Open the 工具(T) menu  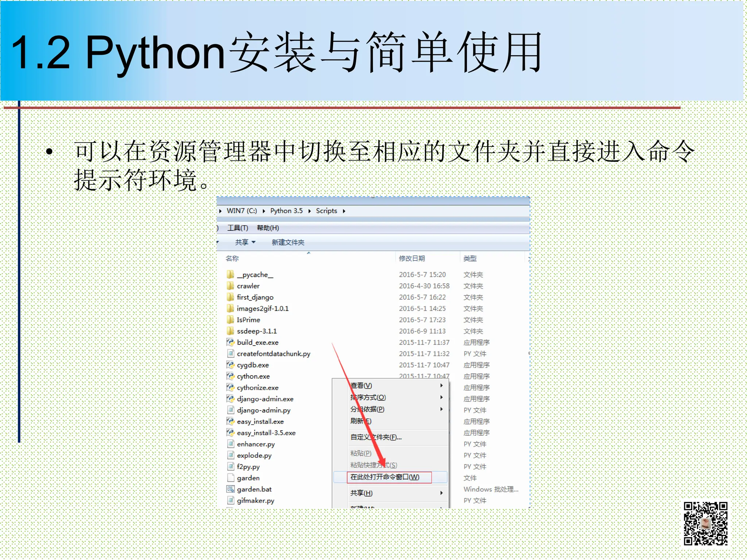(237, 228)
